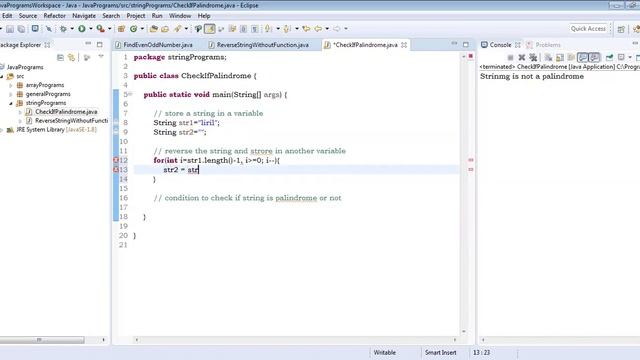Toggle show whitespace characters icon
Image resolution: width=640 pixels, height=360 pixels.
[254, 29]
